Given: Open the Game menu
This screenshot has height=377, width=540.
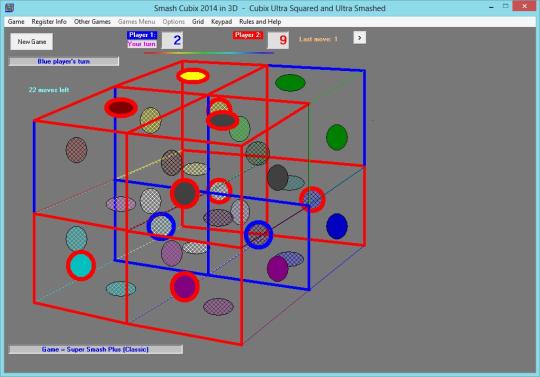Looking at the screenshot, I should tap(16, 22).
